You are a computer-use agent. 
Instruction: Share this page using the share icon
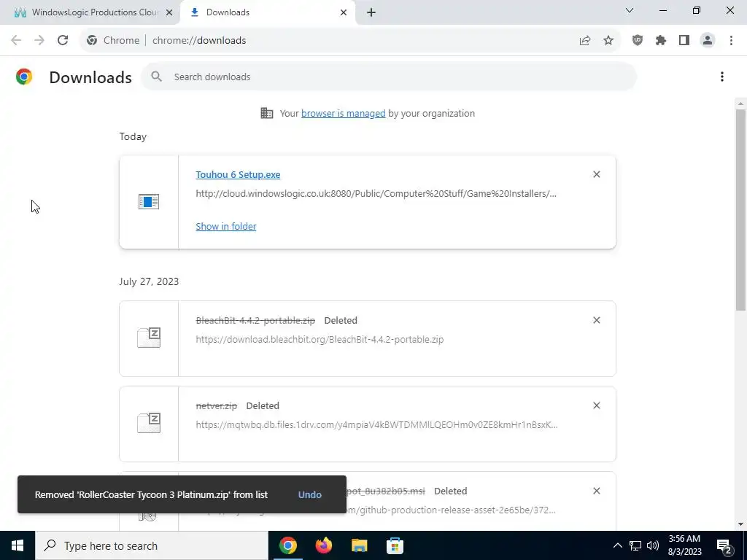585,41
